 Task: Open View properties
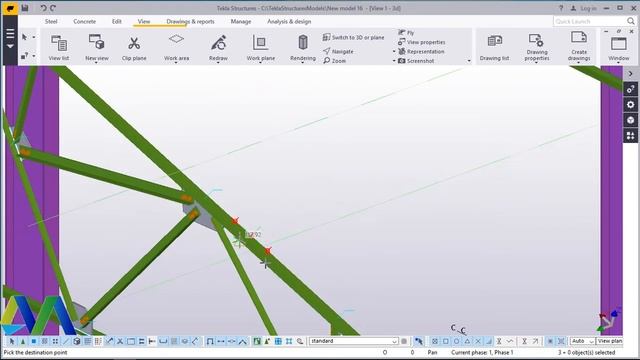tap(422, 42)
